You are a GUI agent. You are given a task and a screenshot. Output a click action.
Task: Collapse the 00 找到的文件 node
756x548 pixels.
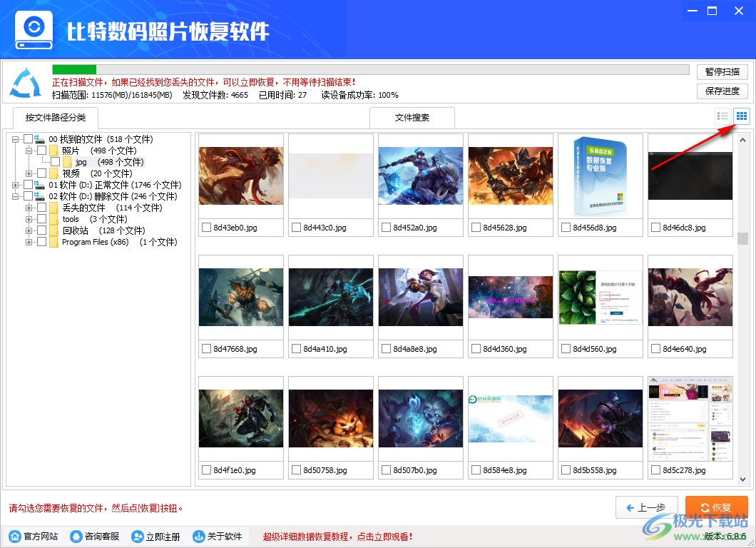point(15,138)
